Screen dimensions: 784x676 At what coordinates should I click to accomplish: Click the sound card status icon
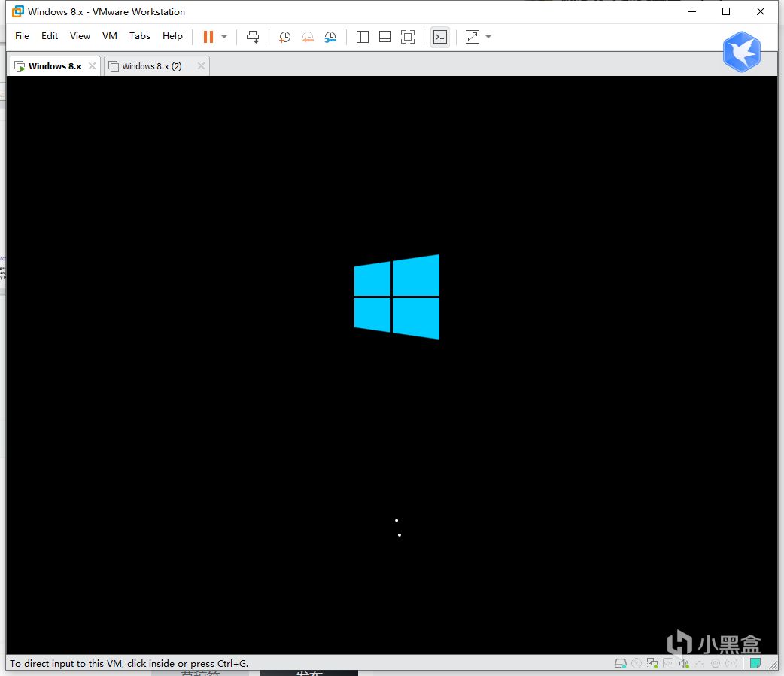[x=683, y=663]
